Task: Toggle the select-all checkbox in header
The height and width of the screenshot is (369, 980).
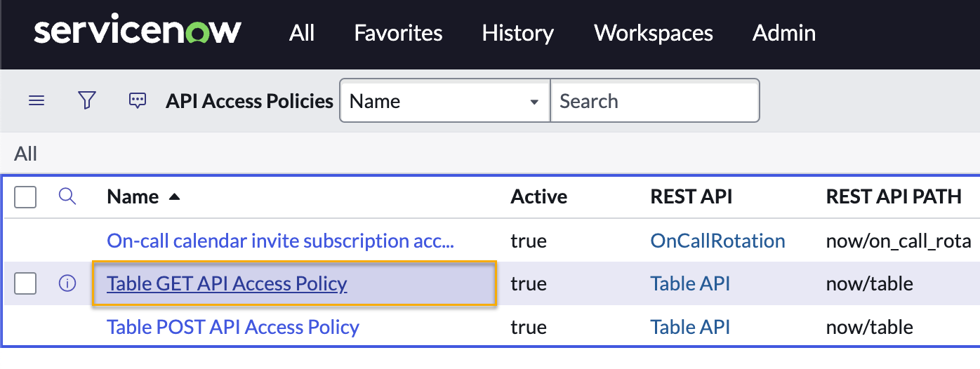Action: click(26, 198)
